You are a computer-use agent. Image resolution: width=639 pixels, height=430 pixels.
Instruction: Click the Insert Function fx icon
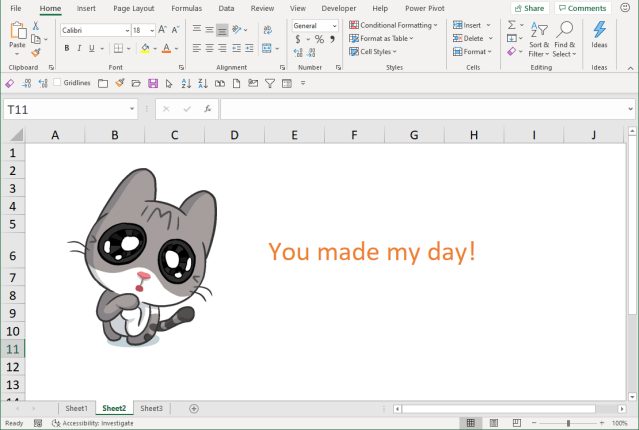pos(207,109)
